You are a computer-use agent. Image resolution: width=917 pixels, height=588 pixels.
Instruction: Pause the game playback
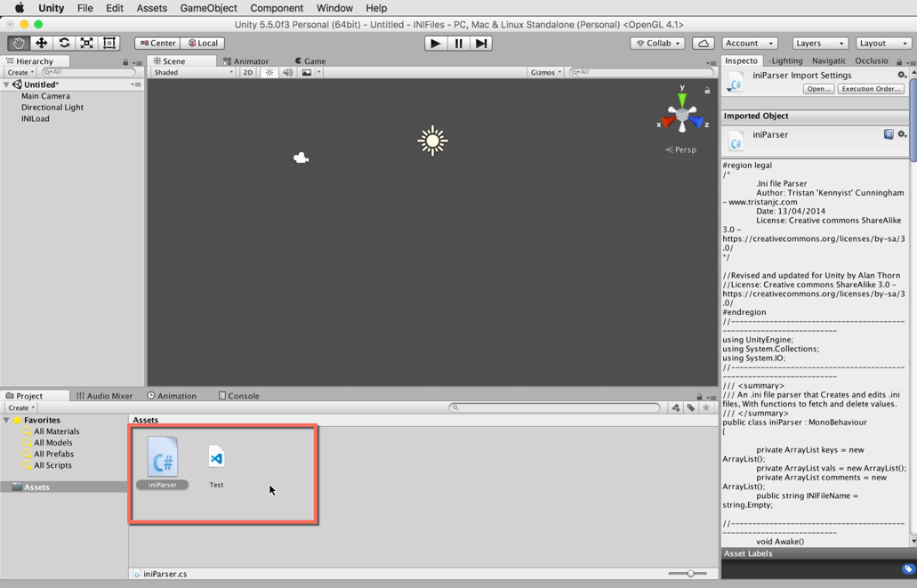459,44
